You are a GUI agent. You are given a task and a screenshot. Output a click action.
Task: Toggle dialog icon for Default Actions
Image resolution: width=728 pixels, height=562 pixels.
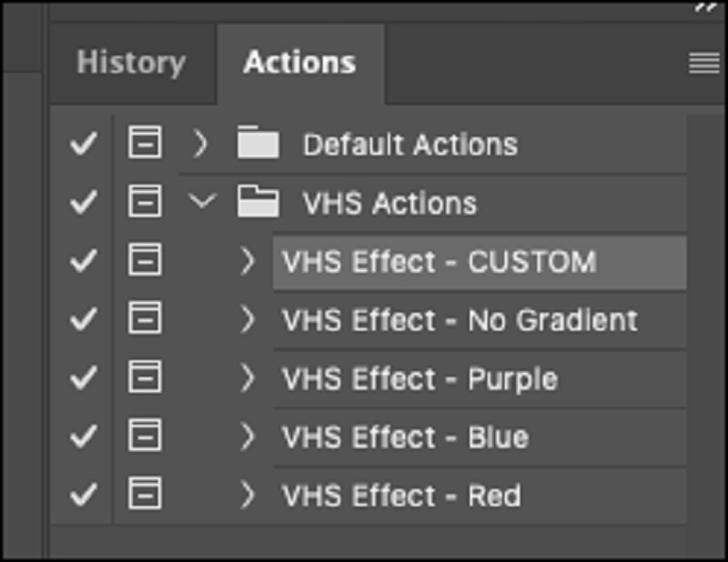pyautogui.click(x=145, y=144)
